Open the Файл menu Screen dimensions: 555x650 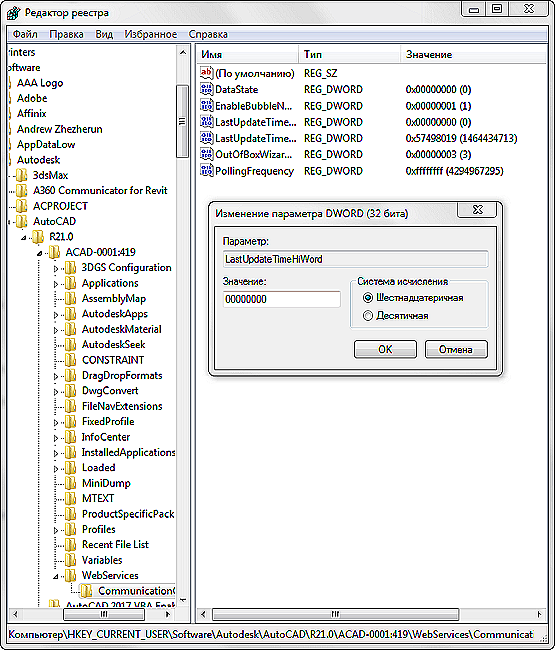(x=25, y=34)
